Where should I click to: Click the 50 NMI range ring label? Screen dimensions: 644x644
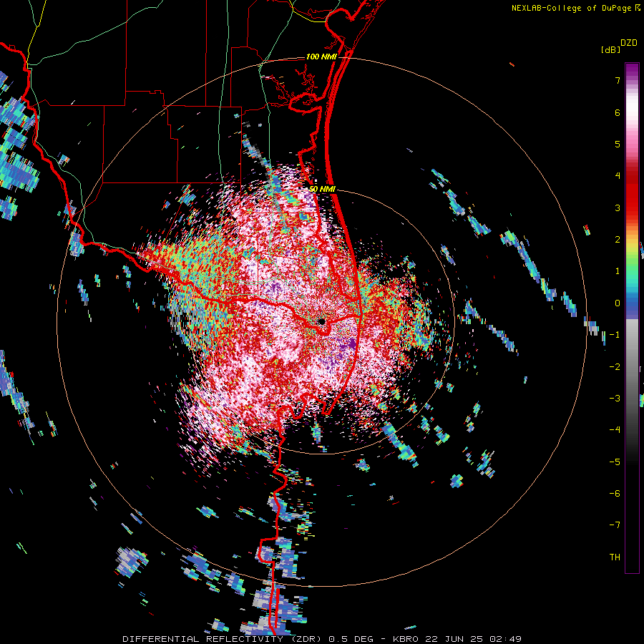tap(322, 190)
